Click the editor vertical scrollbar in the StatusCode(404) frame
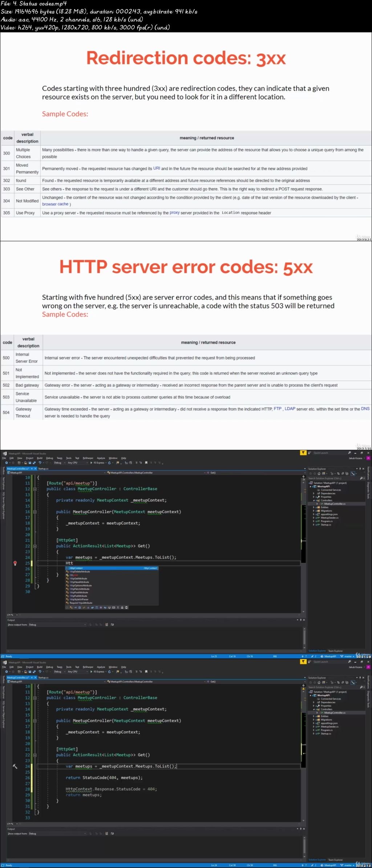Screen dimensions: 372x868 pyautogui.click(x=303, y=754)
